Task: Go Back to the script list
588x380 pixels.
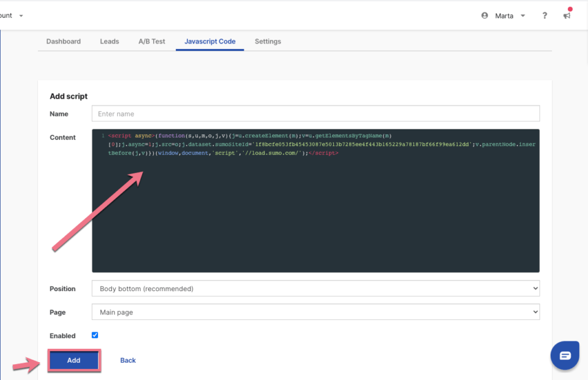Action: coord(128,360)
